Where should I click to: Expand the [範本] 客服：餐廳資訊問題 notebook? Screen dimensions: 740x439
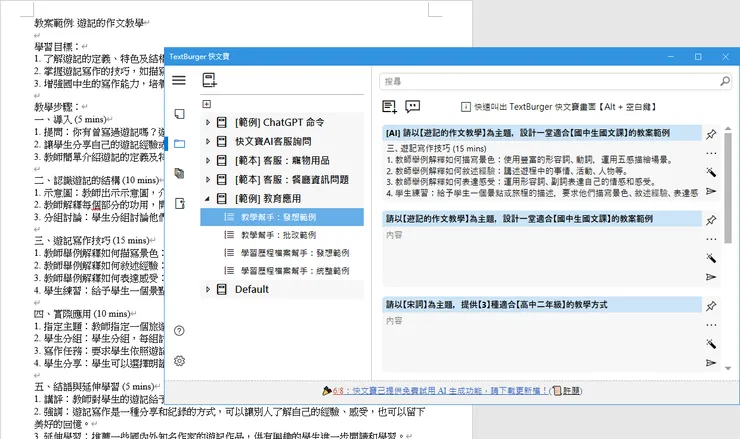point(208,179)
